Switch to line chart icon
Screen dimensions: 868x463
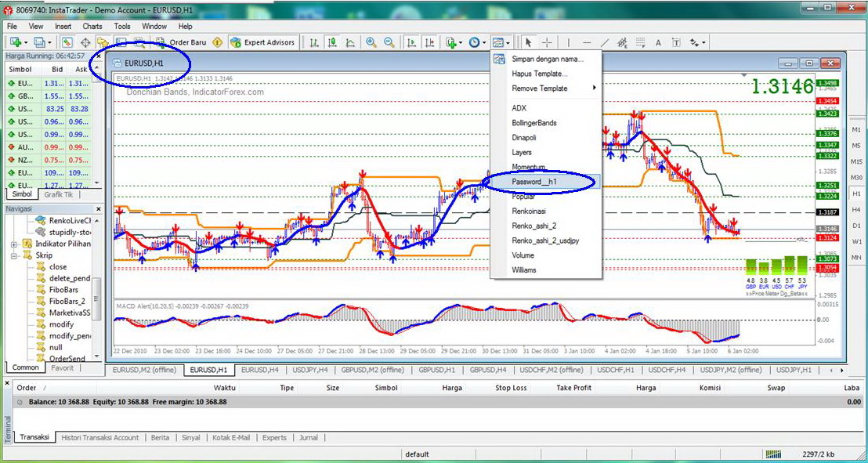[x=350, y=42]
